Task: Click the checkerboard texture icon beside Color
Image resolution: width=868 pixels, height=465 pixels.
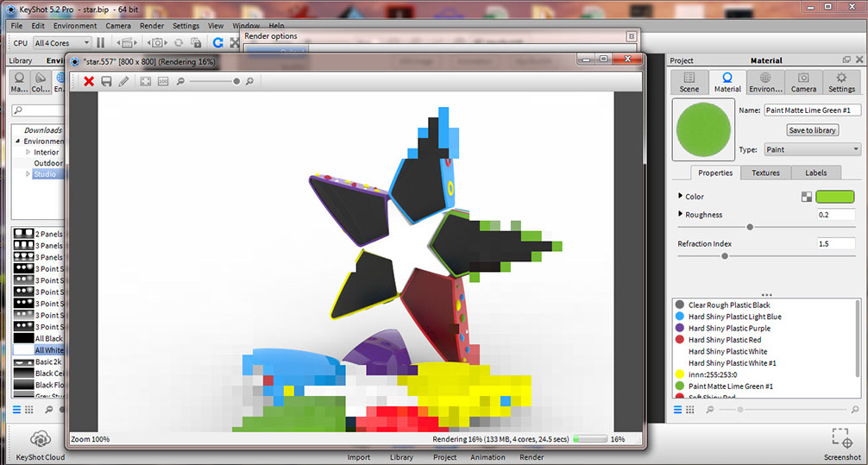Action: pos(807,197)
